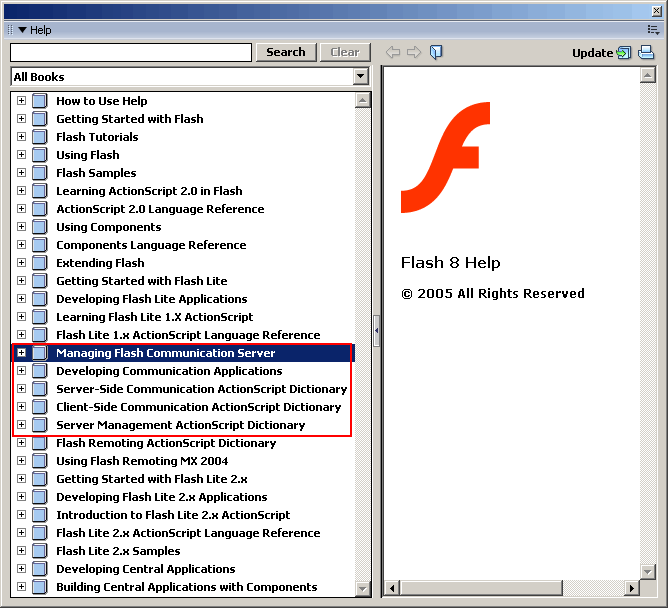Screen dimensions: 668x608
Task: Click content pane scroll down arrow
Action: coord(648,571)
